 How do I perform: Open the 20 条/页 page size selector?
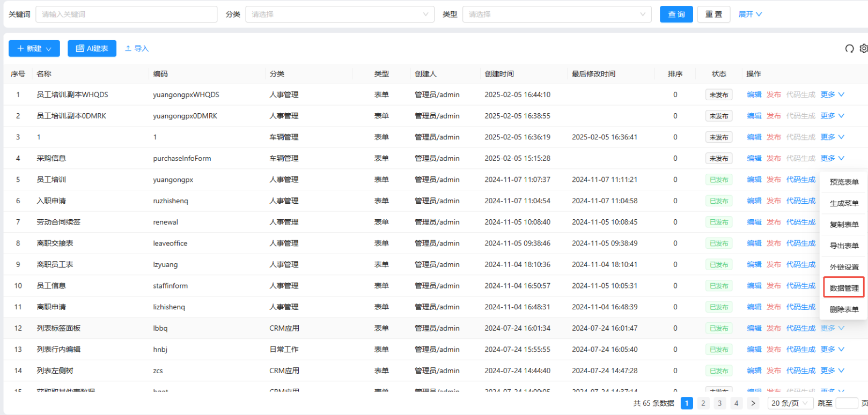point(789,403)
